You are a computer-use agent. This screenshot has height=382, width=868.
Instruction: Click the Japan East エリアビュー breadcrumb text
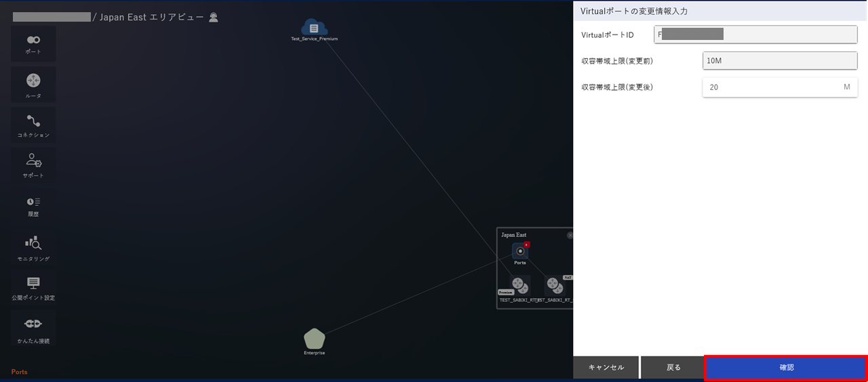151,18
